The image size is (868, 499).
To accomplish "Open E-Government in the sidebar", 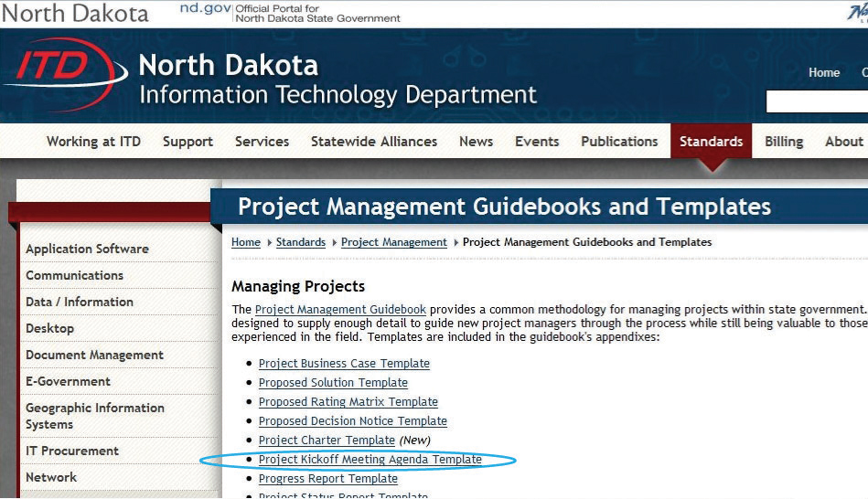I will click(x=68, y=382).
